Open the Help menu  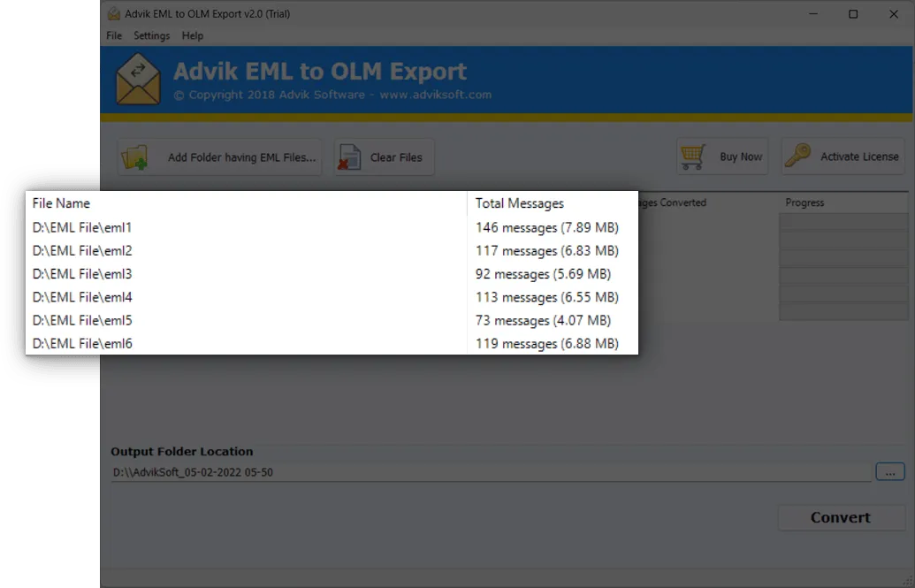coord(192,35)
